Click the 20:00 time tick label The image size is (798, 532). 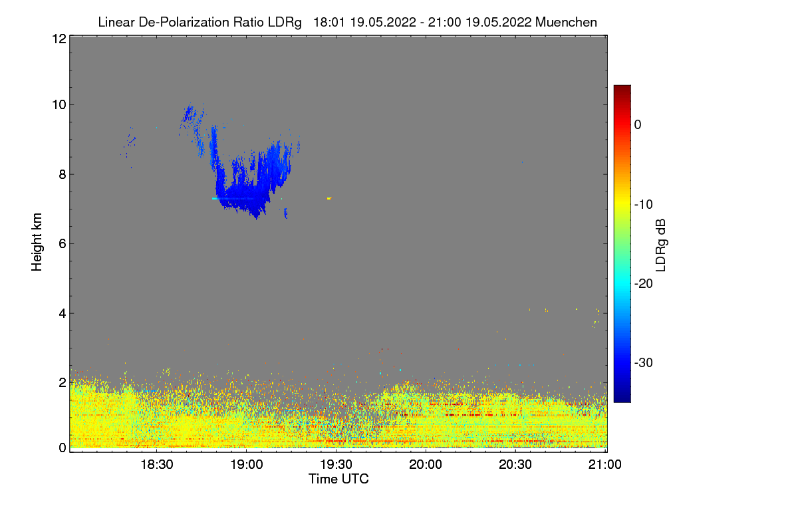(x=426, y=465)
